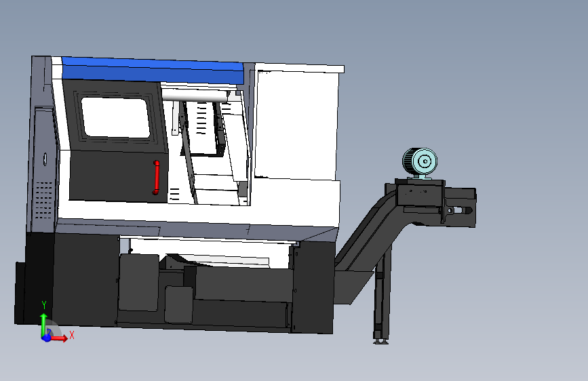Click the red X axis arrow of triad
The height and width of the screenshot is (381, 588).
[x=60, y=338]
